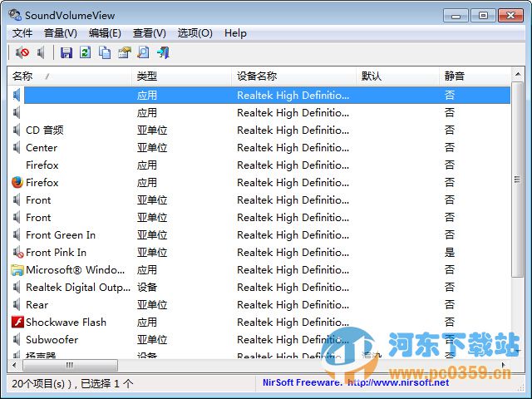This screenshot has height=399, width=532.
Task: Click the Save floppy disk icon
Action: [x=66, y=52]
